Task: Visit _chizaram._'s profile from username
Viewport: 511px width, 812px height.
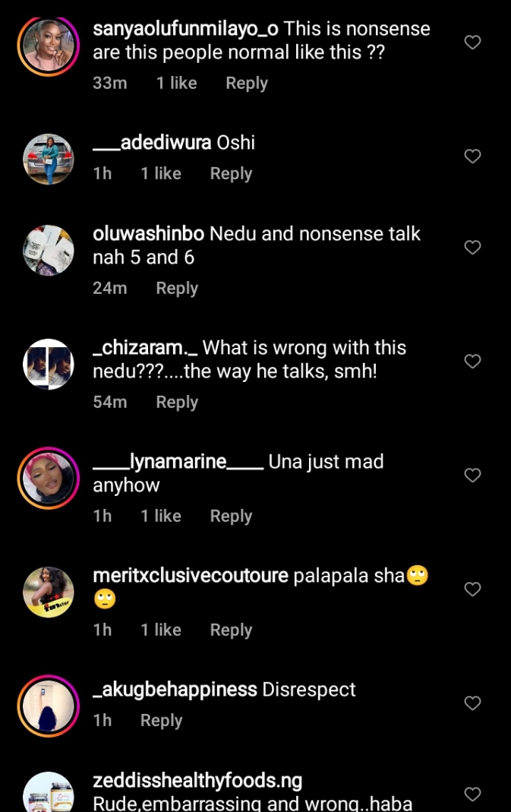Action: (145, 348)
